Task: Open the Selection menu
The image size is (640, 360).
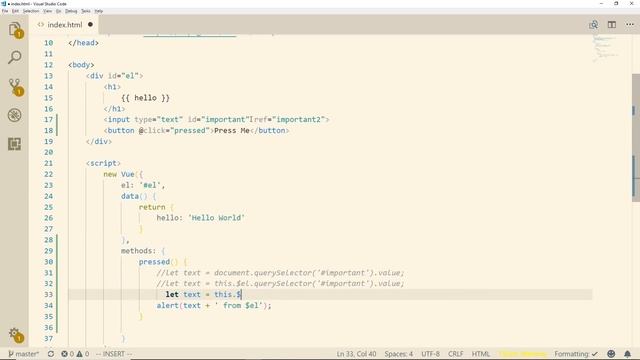Action: [x=31, y=11]
